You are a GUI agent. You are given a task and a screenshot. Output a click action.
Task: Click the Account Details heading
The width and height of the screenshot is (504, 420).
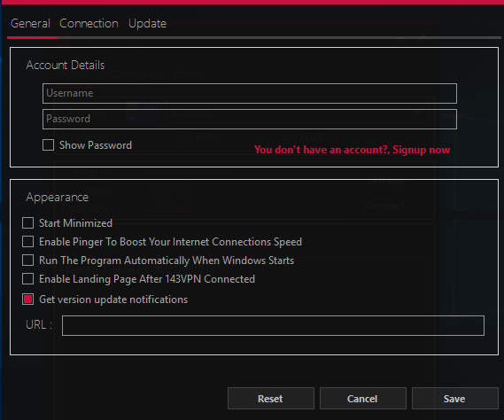pyautogui.click(x=66, y=65)
